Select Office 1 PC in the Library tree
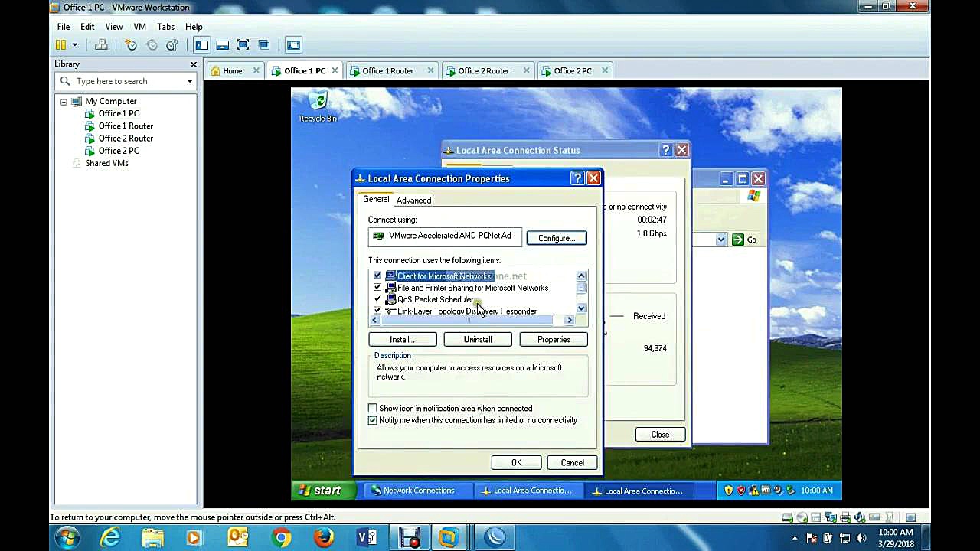This screenshot has height=551, width=980. pos(119,113)
